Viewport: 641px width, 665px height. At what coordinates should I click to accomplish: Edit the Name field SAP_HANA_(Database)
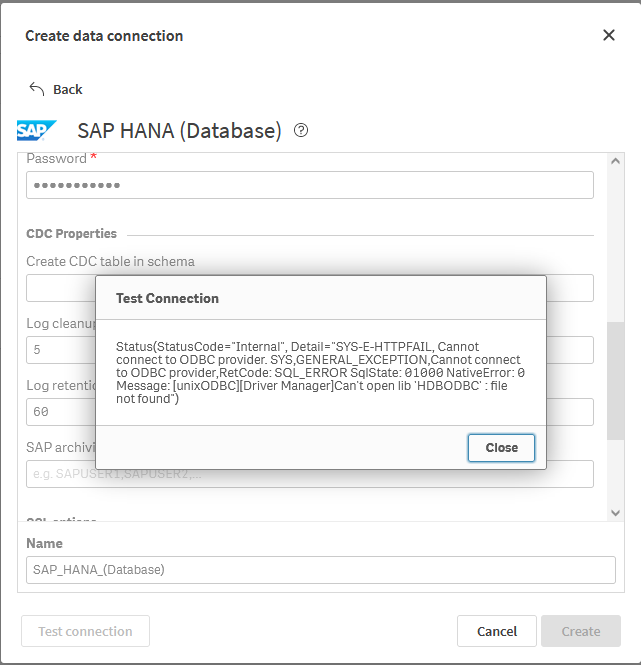[x=320, y=570]
